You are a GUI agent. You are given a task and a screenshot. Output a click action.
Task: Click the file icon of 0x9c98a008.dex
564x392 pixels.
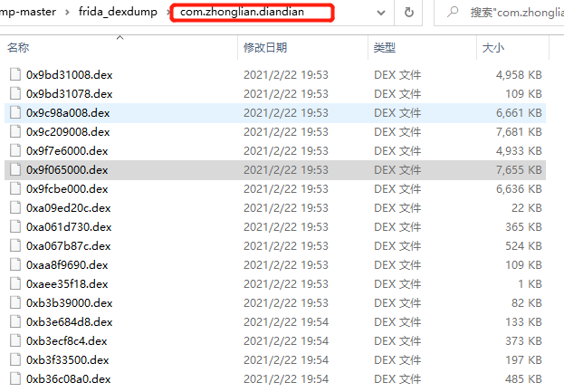[15, 112]
